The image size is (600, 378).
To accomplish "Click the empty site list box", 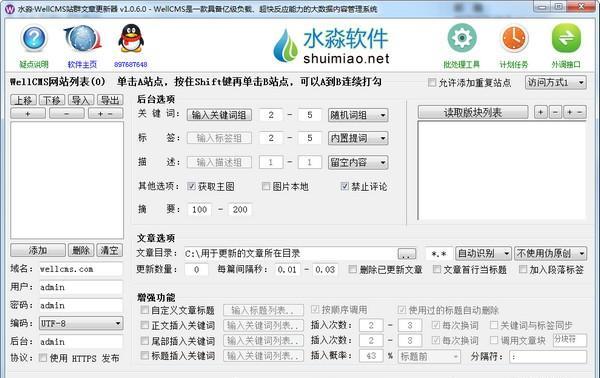I will point(67,180).
